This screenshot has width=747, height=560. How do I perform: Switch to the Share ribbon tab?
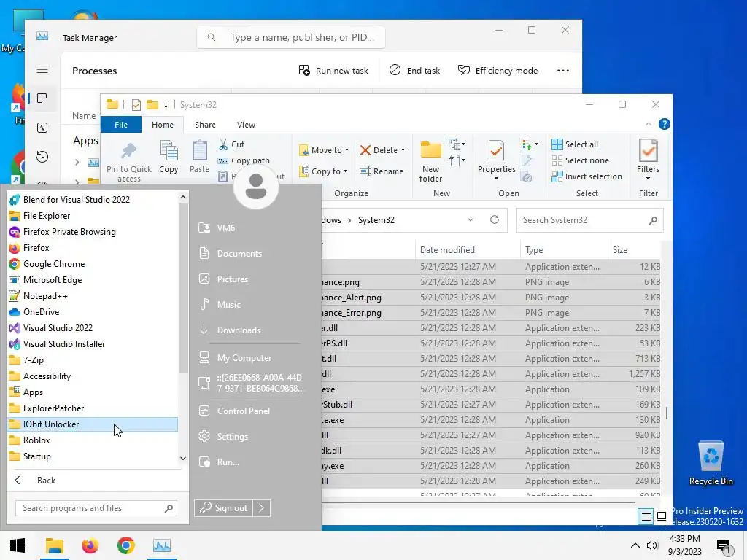205,125
